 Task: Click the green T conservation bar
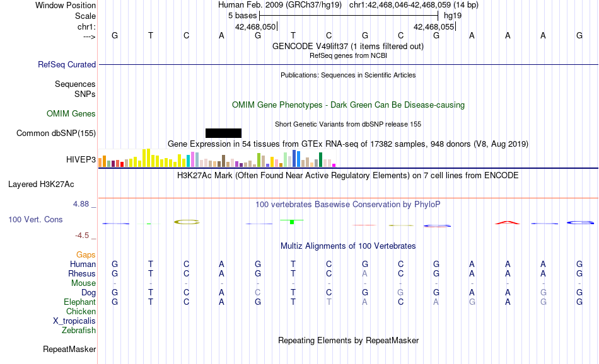click(x=292, y=222)
